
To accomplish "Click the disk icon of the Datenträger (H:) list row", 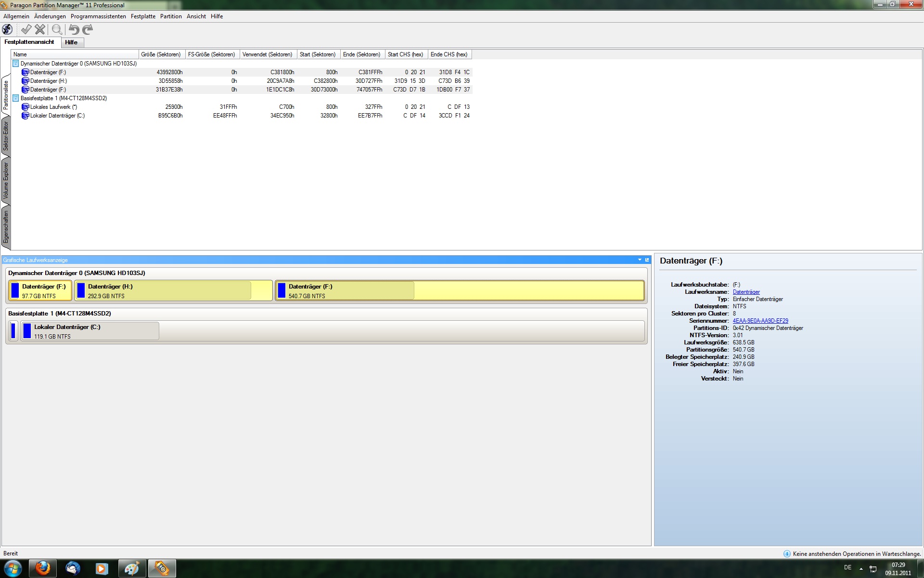I will (26, 81).
